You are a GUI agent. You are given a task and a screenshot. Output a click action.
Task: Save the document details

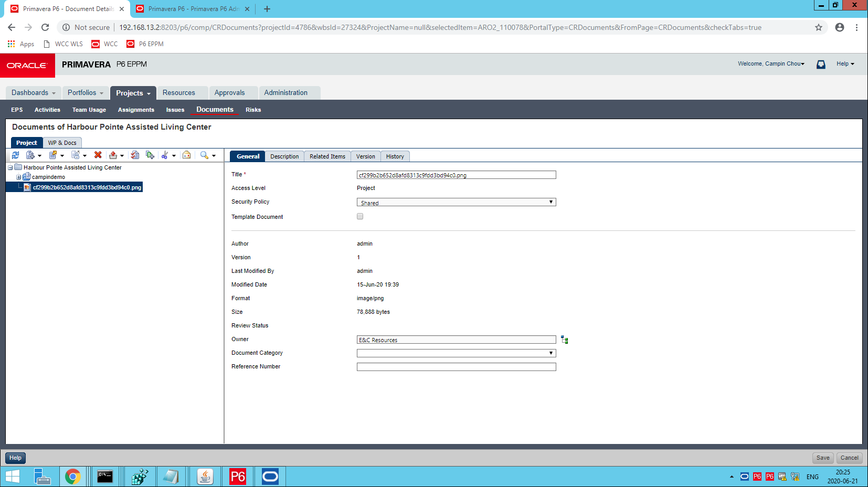(x=822, y=458)
